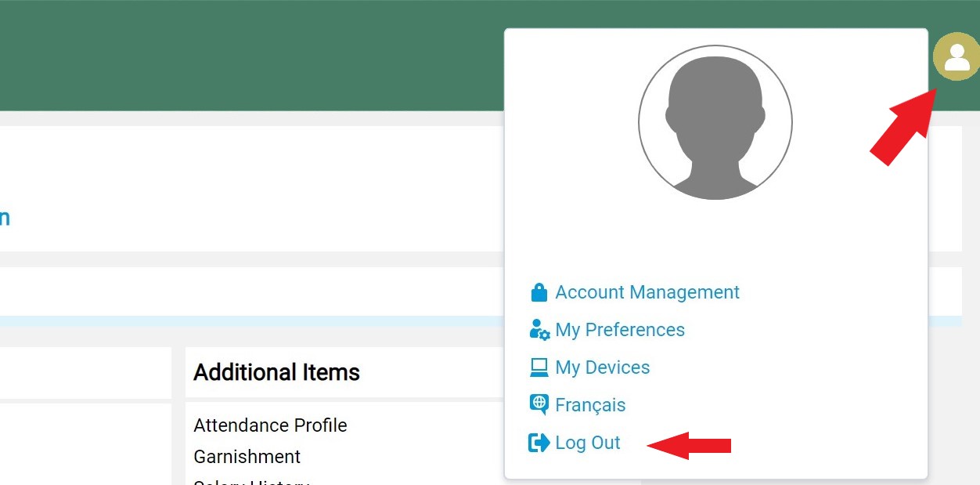Viewport: 980px width, 485px height.
Task: Open the My Preferences link
Action: (619, 330)
